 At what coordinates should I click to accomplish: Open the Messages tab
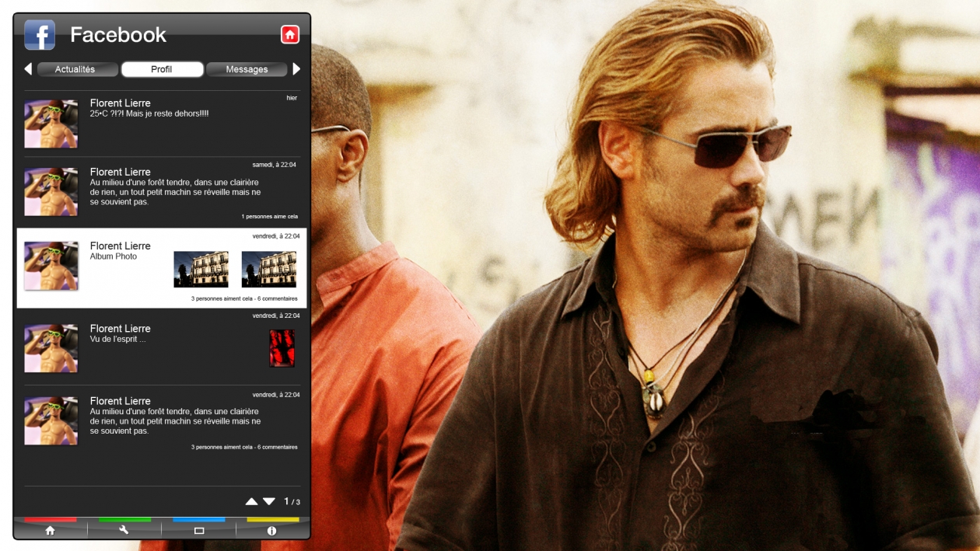(247, 69)
